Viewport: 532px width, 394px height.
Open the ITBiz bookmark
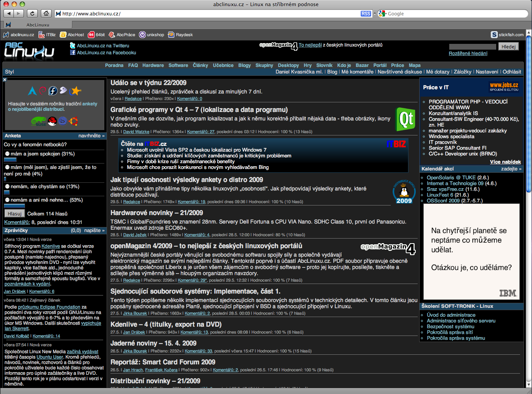pos(47,35)
